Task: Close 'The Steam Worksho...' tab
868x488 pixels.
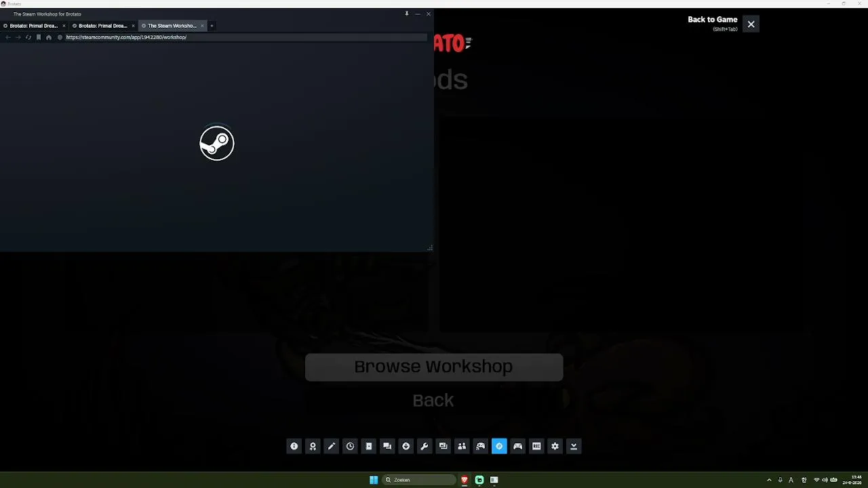Action: (202, 26)
